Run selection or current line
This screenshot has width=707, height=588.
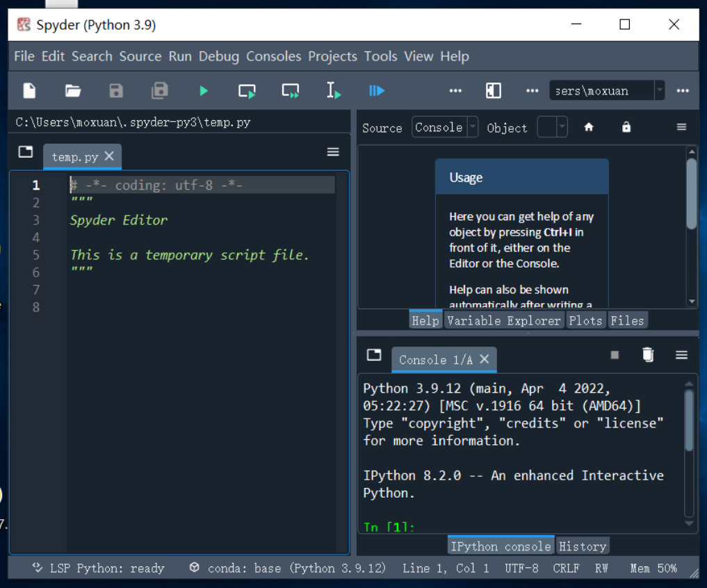coord(334,91)
